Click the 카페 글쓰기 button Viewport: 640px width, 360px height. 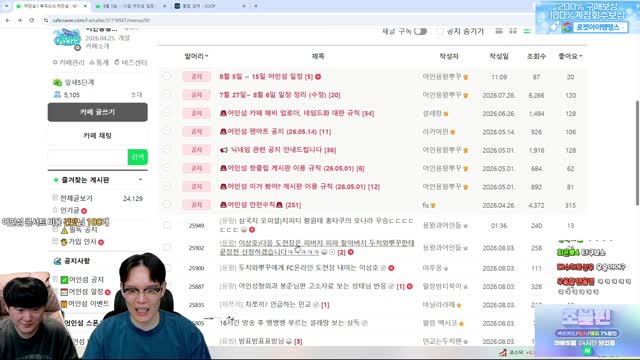98,112
